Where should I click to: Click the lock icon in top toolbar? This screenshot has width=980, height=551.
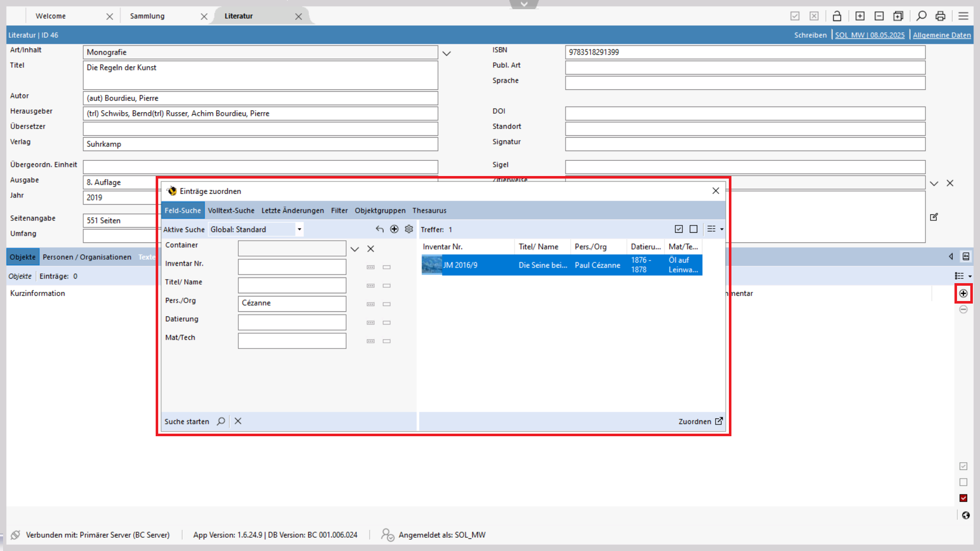837,16
